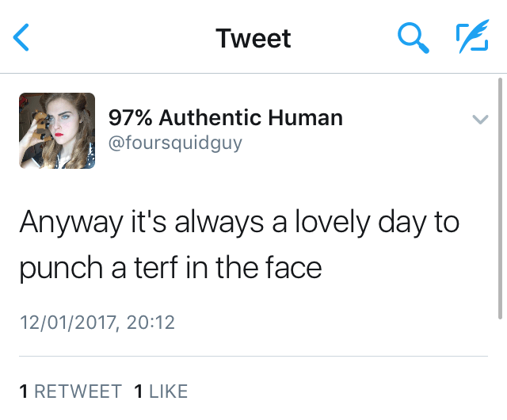The width and height of the screenshot is (507, 420).
Task: Show the like count details
Action: [162, 391]
